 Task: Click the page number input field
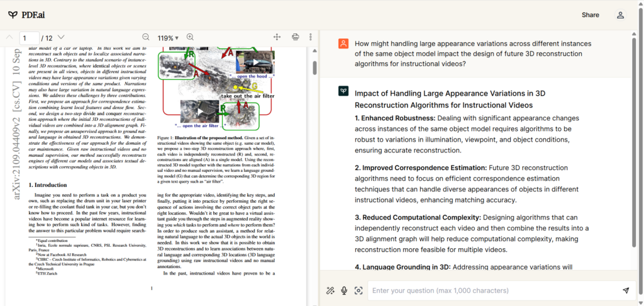pos(29,38)
